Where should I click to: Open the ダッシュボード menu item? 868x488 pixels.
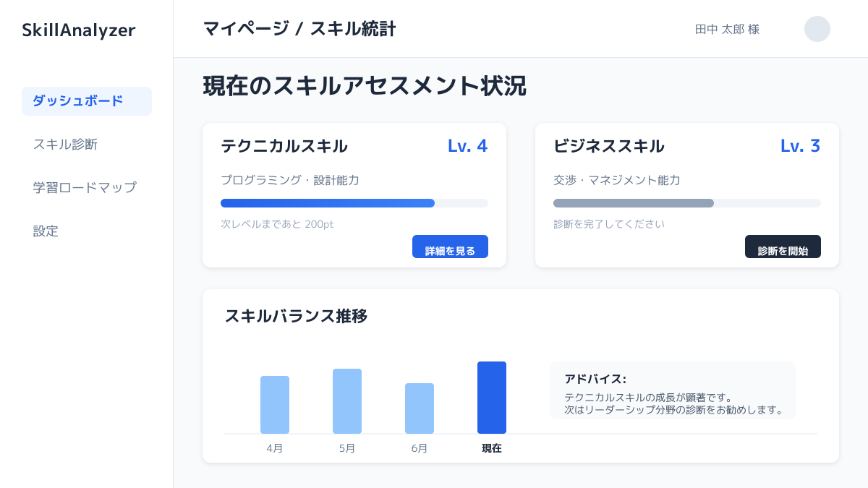click(87, 101)
